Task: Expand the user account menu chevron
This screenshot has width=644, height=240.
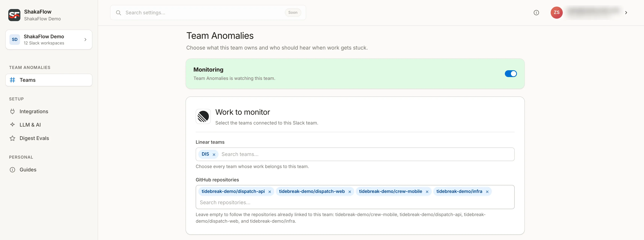Action: 626,13
